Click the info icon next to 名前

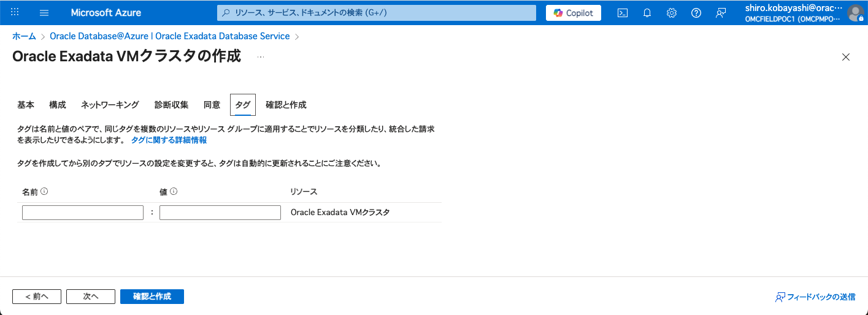coord(44,191)
